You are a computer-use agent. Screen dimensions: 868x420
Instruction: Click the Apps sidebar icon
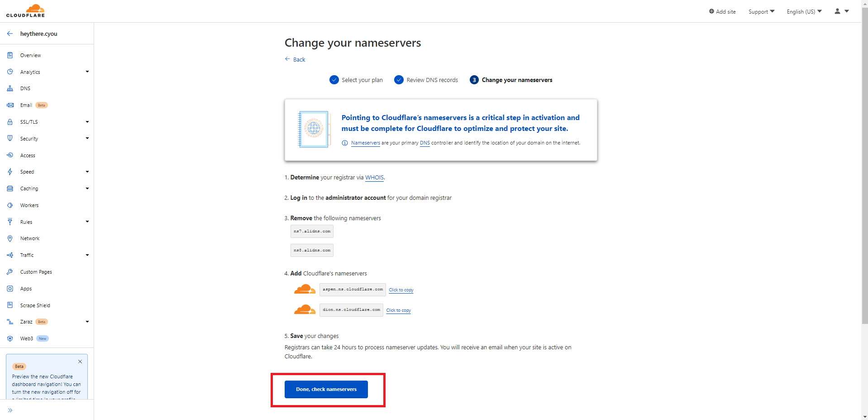tap(10, 289)
